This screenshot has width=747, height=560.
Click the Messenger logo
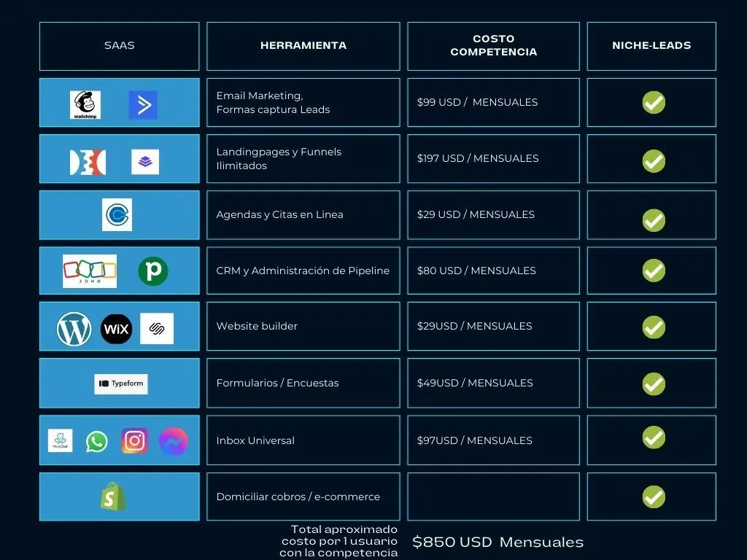coord(174,441)
